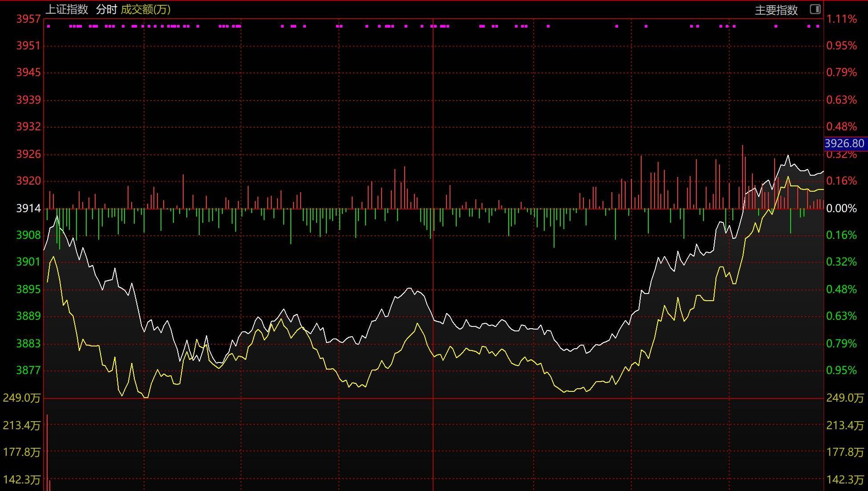Select the 分时 chart mode label
This screenshot has height=491, width=868.
coord(106,9)
